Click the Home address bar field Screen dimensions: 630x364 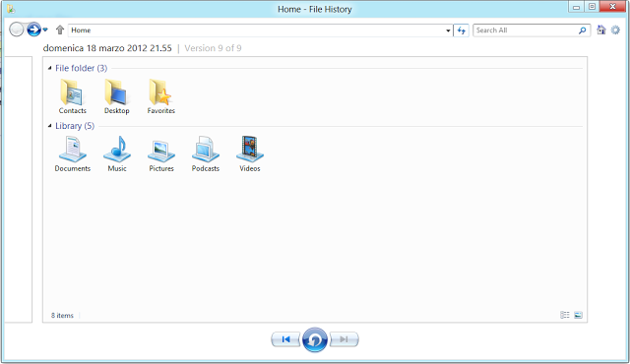click(x=260, y=30)
